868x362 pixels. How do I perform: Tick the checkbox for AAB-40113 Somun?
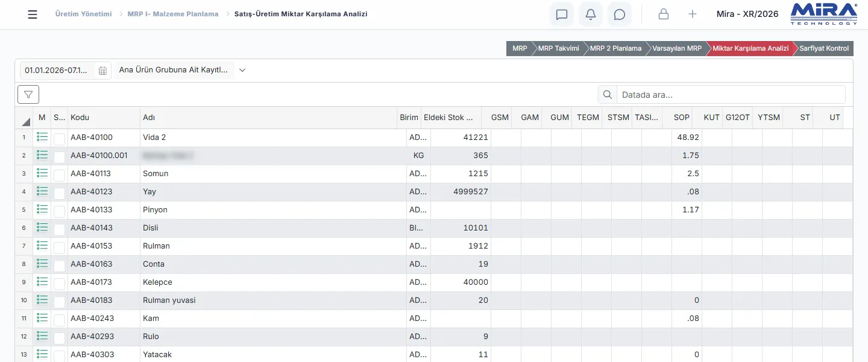click(x=59, y=175)
